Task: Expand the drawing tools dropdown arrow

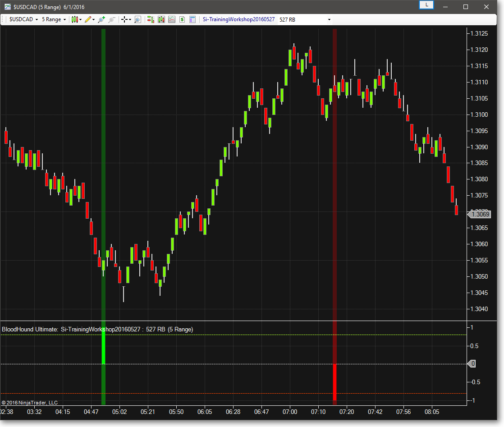Action: 93,19
